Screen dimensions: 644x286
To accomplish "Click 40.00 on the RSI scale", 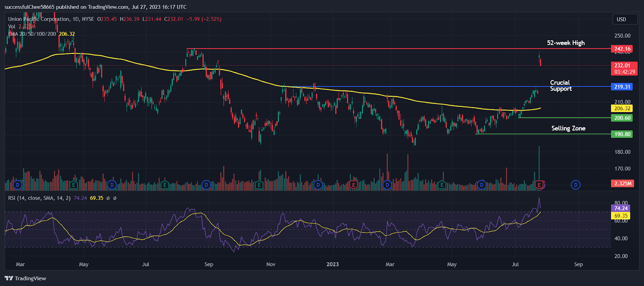I will [621, 239].
